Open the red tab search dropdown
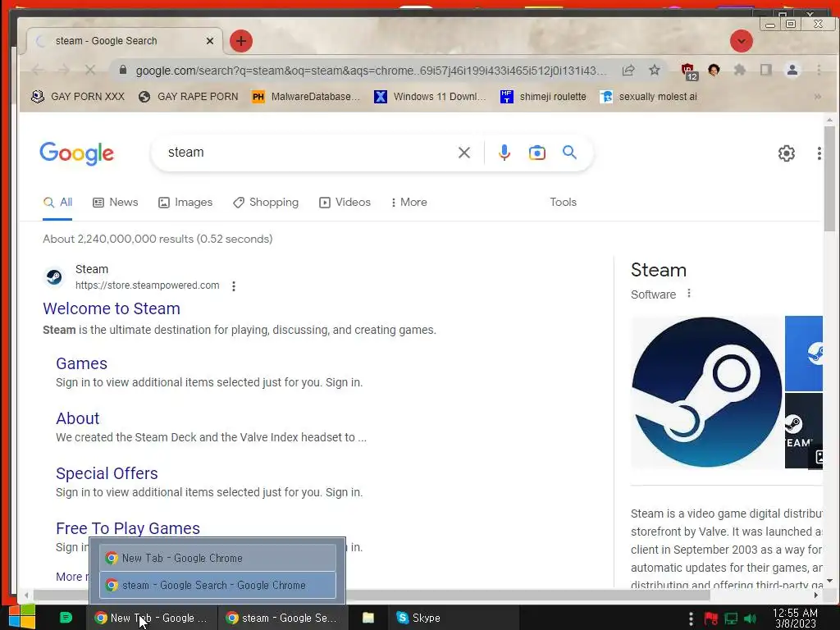 [742, 41]
